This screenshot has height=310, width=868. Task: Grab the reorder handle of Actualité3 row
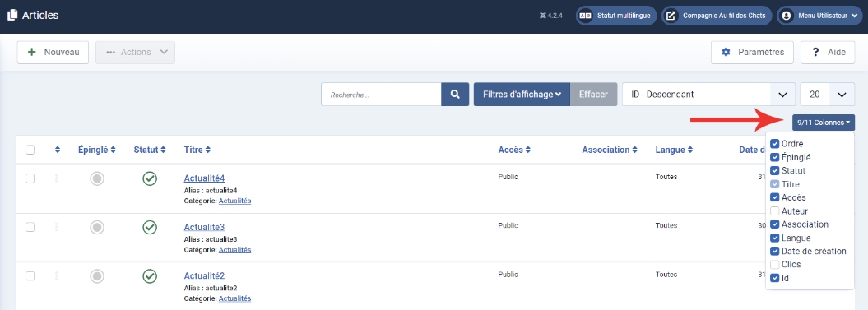tap(57, 227)
